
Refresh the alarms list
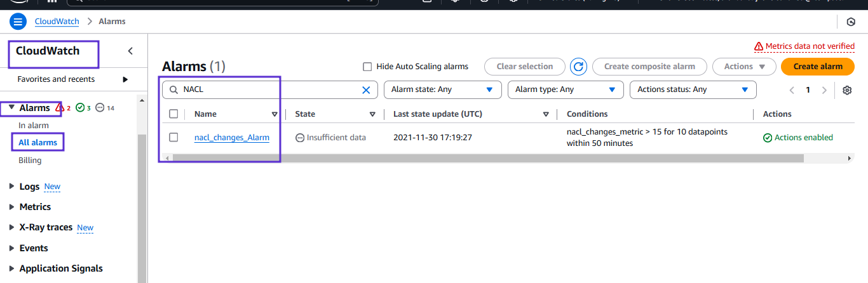578,67
